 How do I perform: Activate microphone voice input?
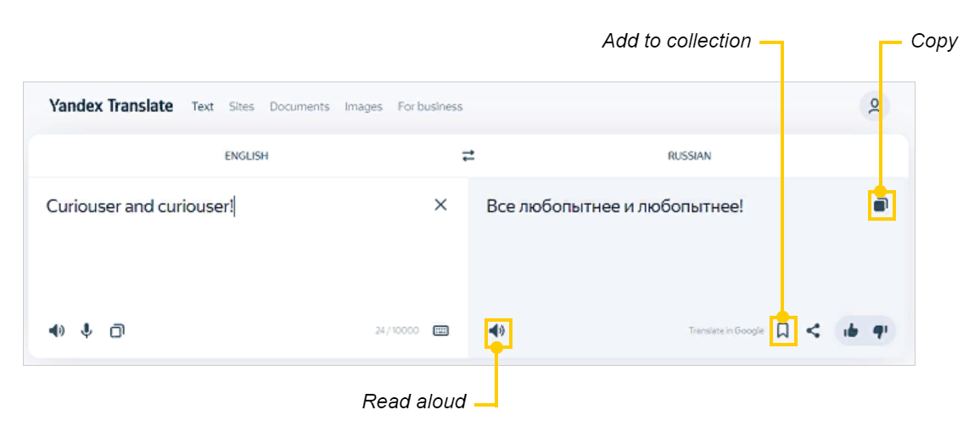(87, 331)
